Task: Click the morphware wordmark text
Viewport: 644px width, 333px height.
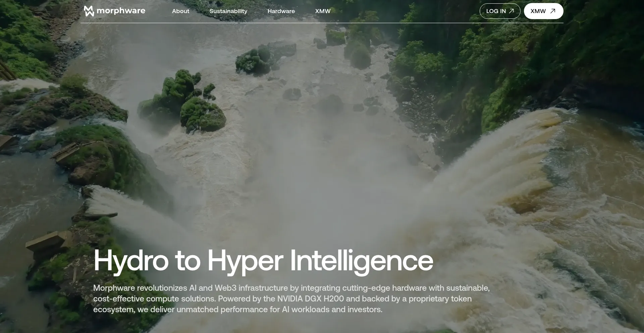Action: click(121, 11)
